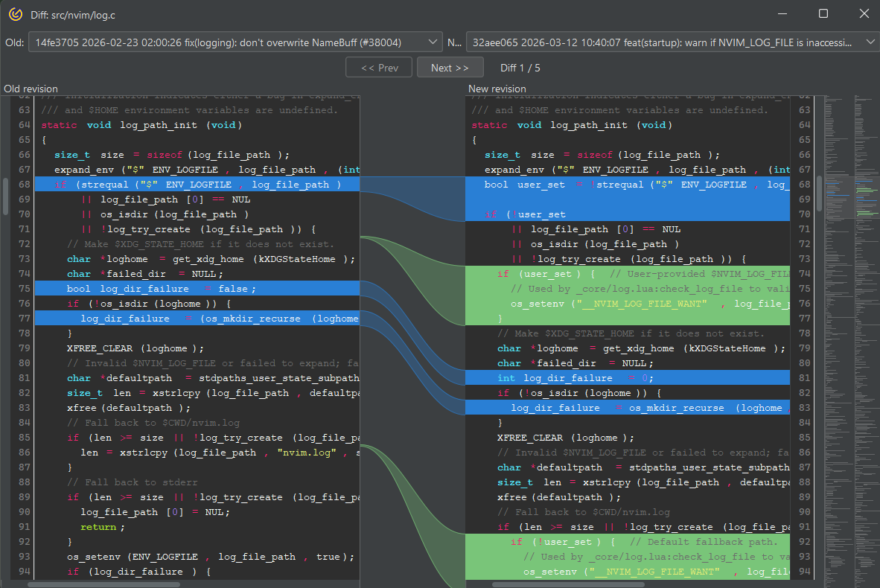Click the diff app icon in title bar

14,13
